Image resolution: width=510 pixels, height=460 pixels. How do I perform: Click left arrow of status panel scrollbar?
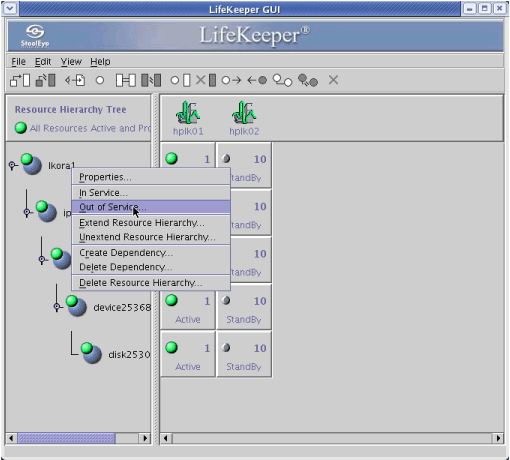tap(166, 438)
